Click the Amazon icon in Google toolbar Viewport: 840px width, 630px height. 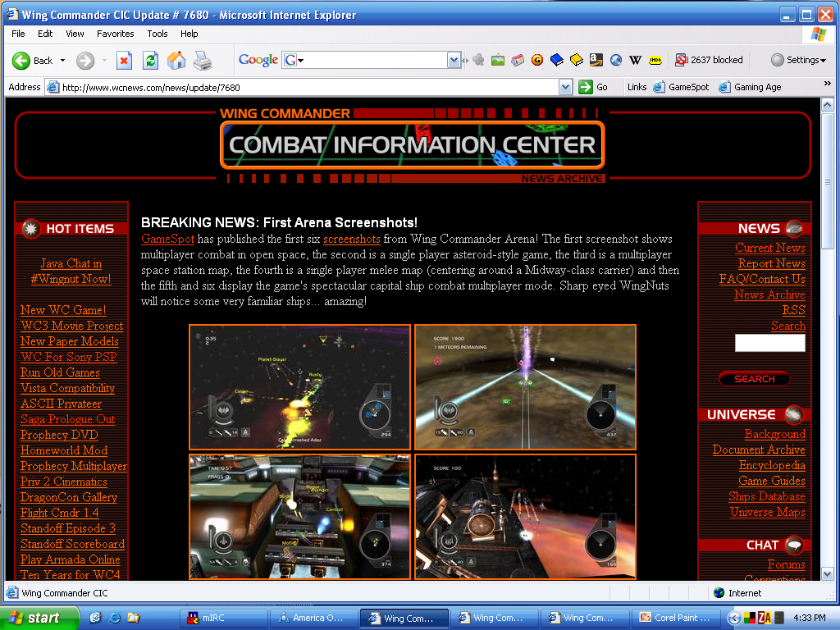(x=595, y=60)
